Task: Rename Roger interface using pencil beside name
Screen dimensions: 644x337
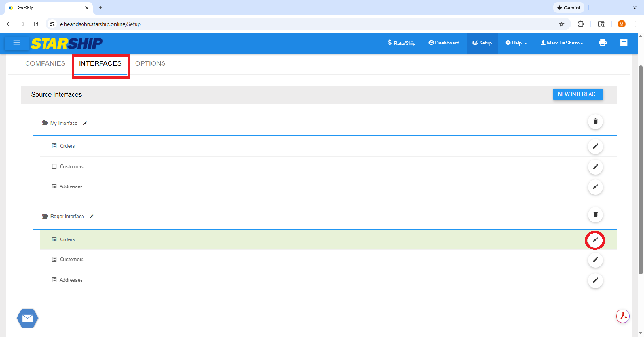Action: click(92, 216)
